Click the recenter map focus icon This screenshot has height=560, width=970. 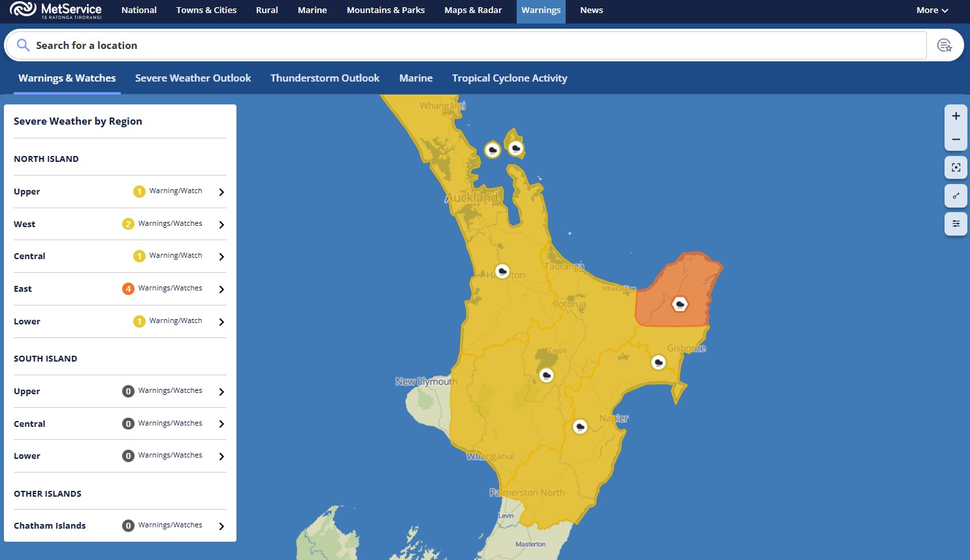tap(956, 168)
